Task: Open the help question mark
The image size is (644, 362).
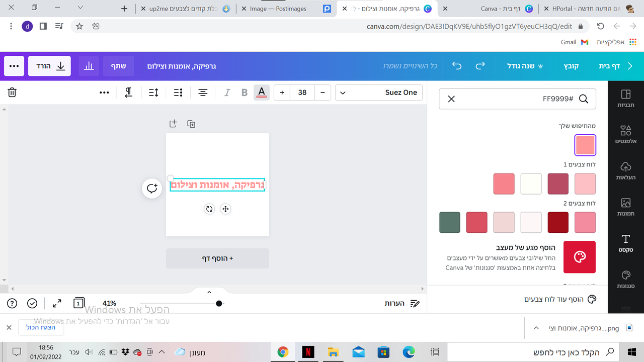Action: coord(12,303)
